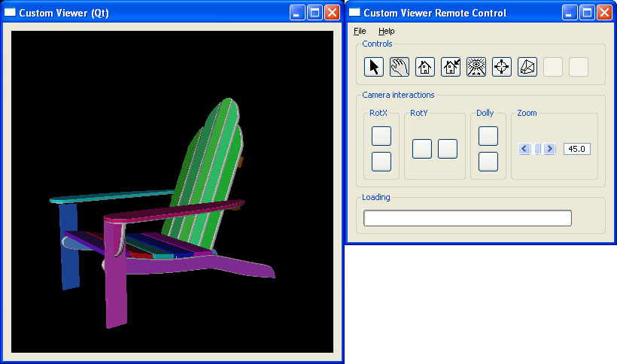
Task: Click the Home view icon
Action: coord(425,67)
